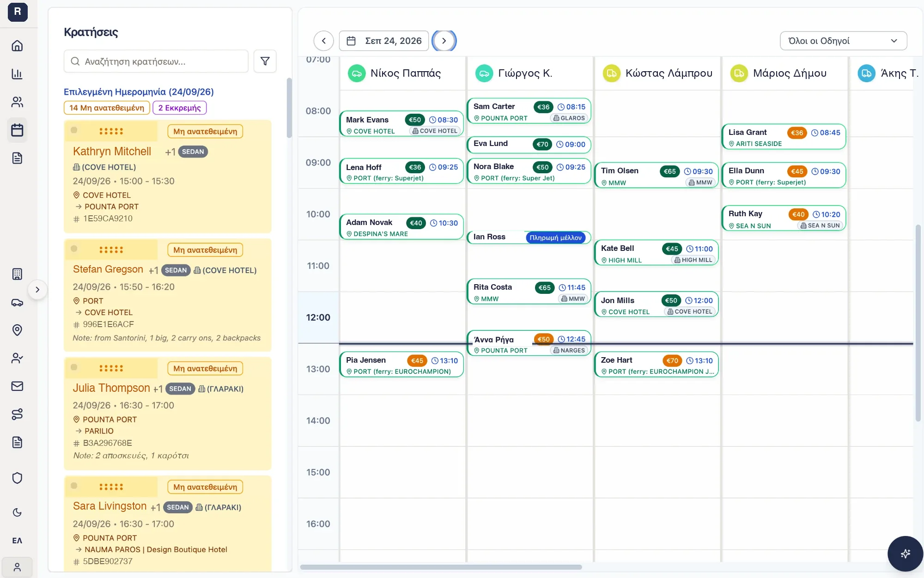Image resolution: width=924 pixels, height=578 pixels.
Task: Expand the Όλοι οι Οδηγοί dropdown
Action: (843, 41)
